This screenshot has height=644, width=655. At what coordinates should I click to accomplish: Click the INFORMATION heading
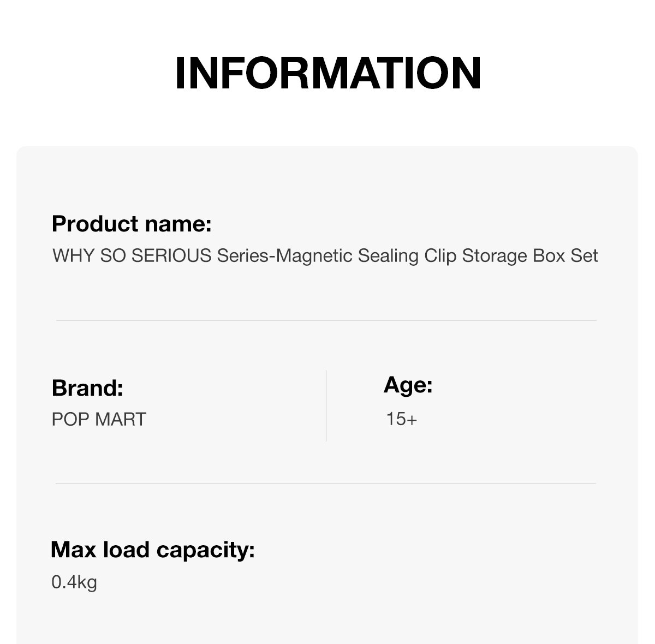pos(327,73)
